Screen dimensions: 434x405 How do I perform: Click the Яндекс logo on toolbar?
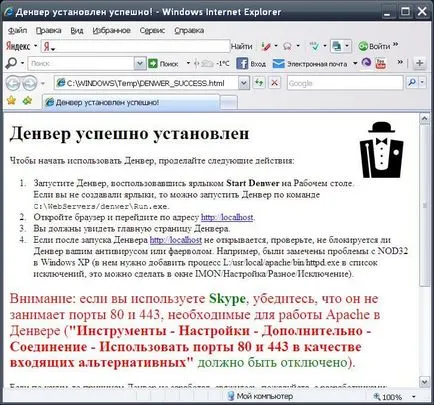[x=18, y=46]
